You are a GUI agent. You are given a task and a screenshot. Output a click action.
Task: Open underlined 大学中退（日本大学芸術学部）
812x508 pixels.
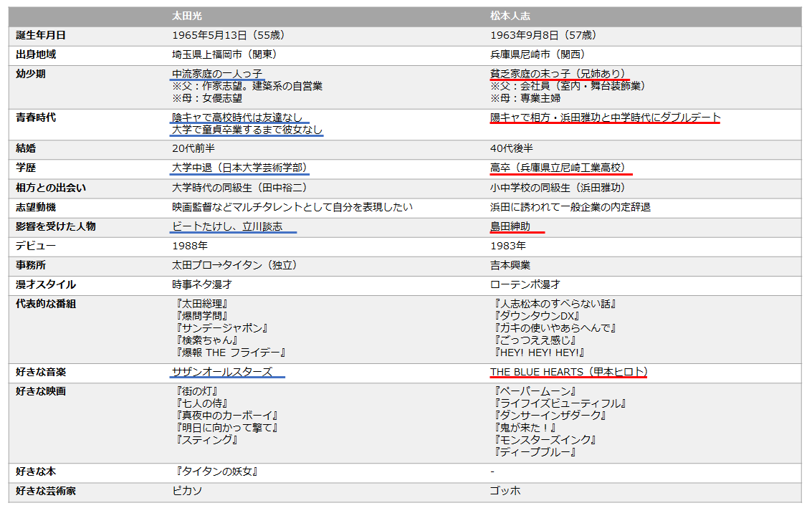pos(240,168)
